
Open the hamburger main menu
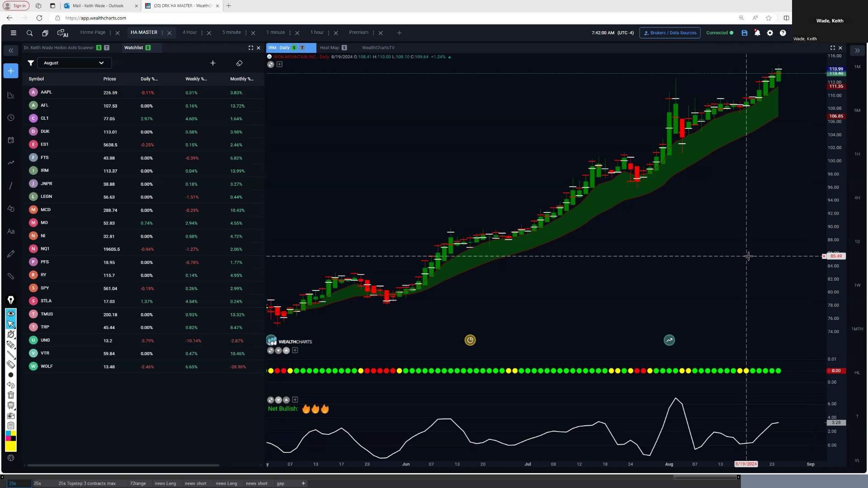pos(14,33)
